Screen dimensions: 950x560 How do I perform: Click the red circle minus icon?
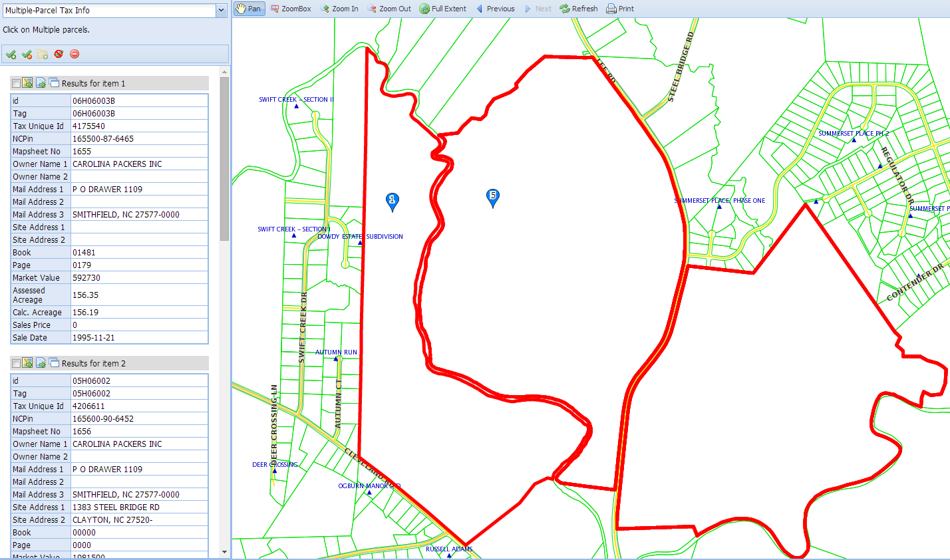click(x=75, y=54)
